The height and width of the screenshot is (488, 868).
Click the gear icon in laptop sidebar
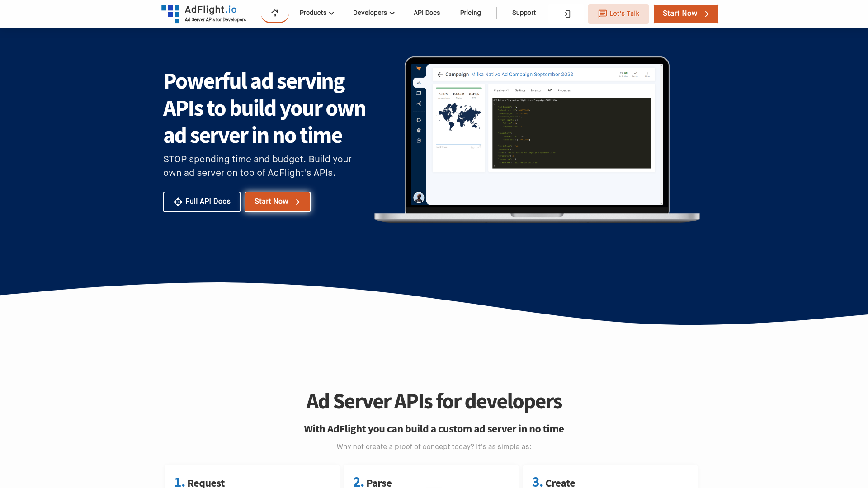(x=419, y=131)
